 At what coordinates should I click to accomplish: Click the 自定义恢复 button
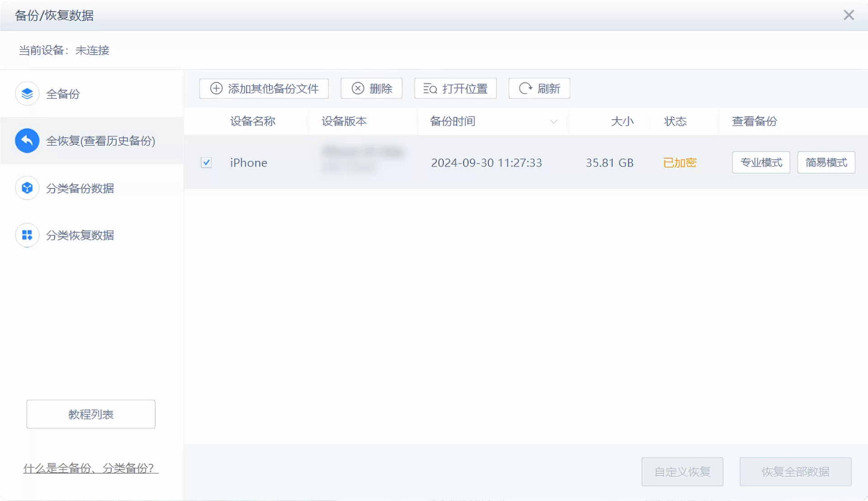tap(682, 472)
